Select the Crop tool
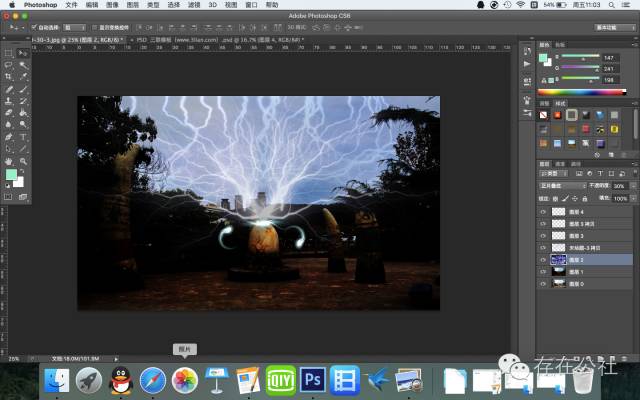 coord(8,76)
